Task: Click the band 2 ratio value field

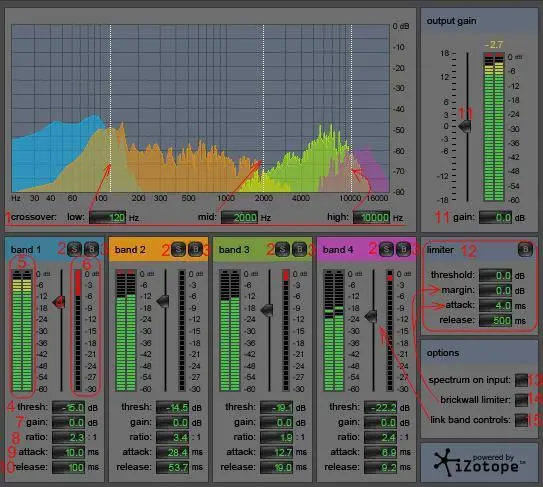Action: [172, 437]
